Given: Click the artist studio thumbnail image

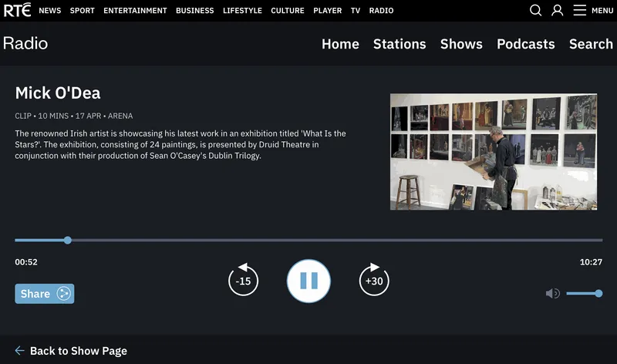Looking at the screenshot, I should coord(494,152).
